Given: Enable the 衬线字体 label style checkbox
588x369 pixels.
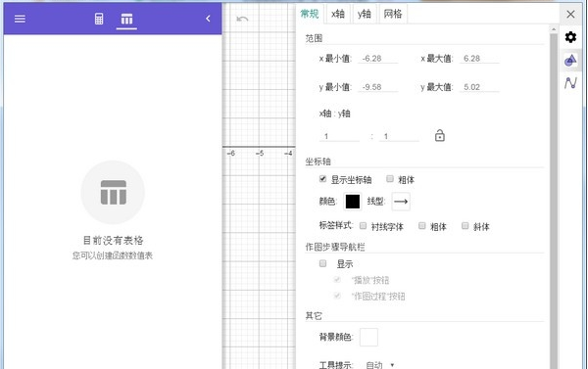Looking at the screenshot, I should [363, 225].
